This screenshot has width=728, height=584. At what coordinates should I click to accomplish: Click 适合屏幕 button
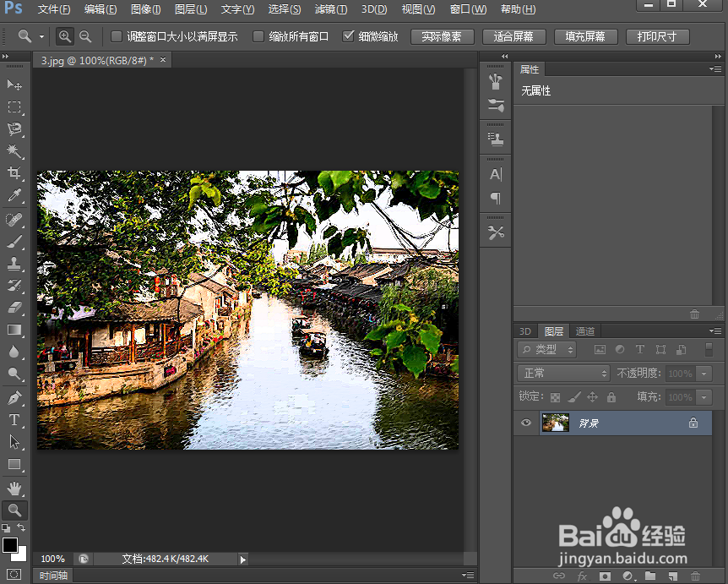[x=513, y=36]
